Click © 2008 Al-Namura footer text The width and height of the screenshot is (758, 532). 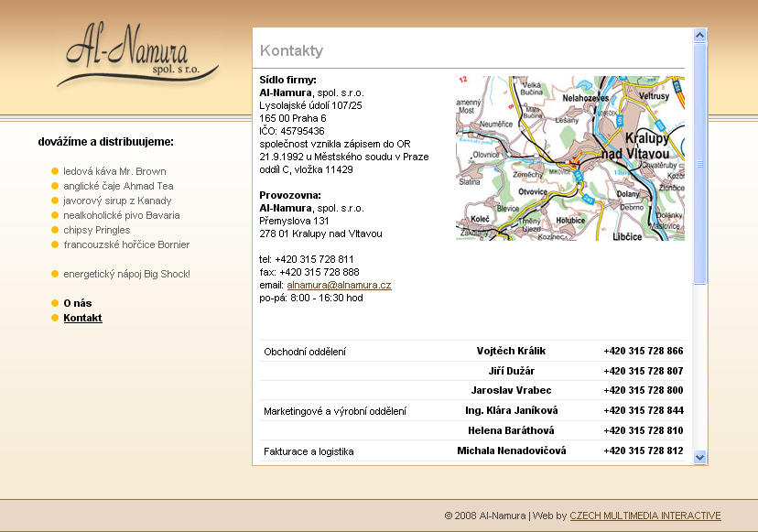(485, 516)
